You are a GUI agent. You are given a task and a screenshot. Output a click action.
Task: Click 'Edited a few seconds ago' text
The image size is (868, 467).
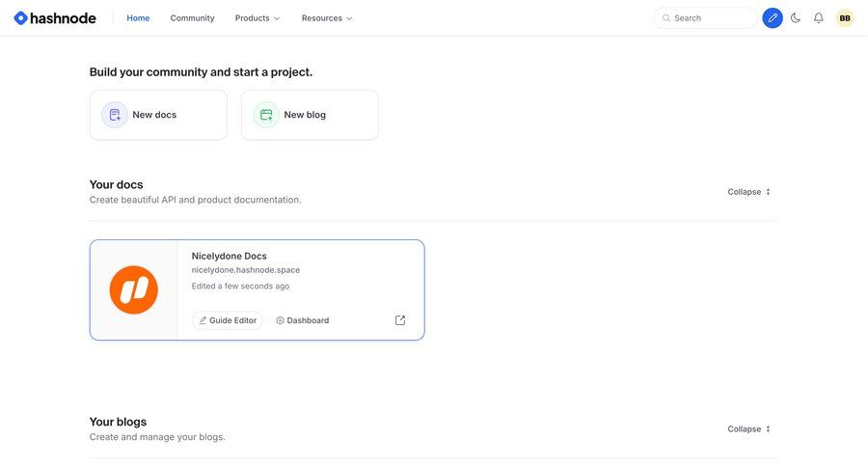(240, 286)
